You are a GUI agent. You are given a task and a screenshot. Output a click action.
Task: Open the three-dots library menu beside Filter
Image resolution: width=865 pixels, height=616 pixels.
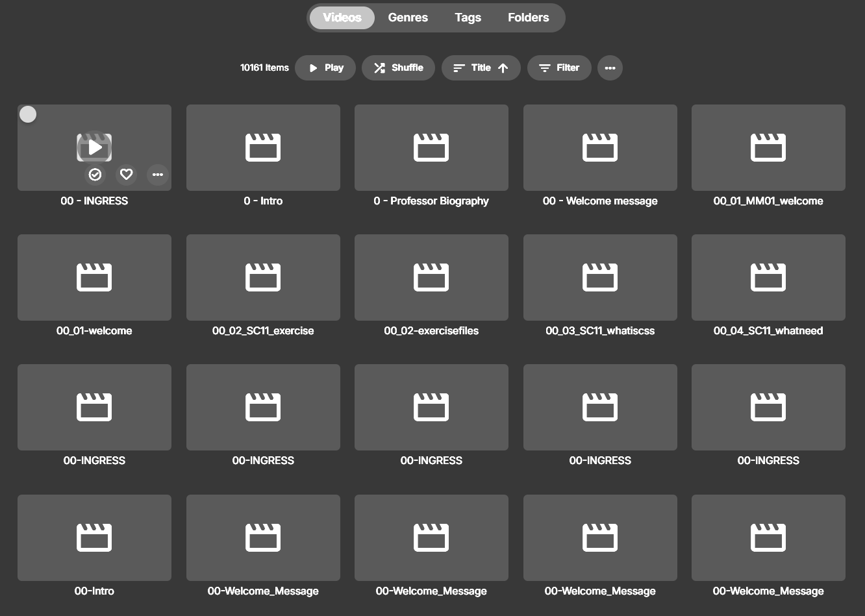coord(610,68)
